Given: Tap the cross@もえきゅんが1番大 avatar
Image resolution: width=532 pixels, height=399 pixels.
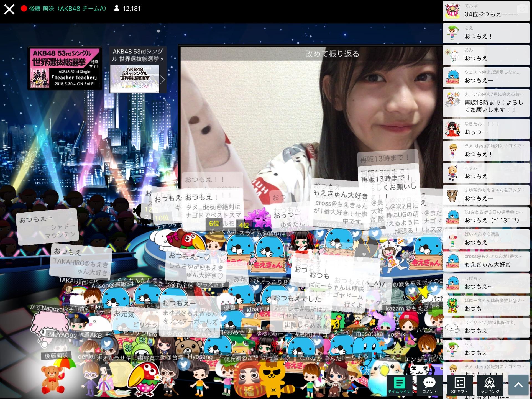Looking at the screenshot, I should click(453, 262).
